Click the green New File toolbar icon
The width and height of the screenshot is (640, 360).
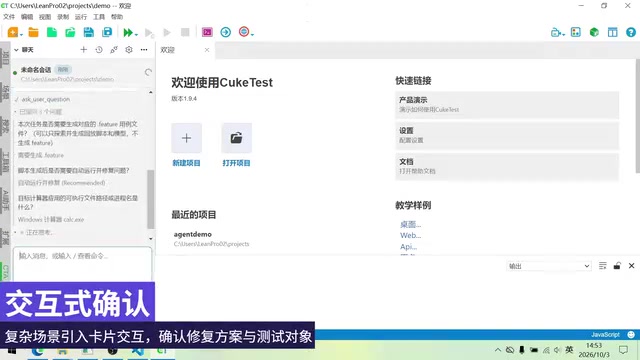point(52,32)
